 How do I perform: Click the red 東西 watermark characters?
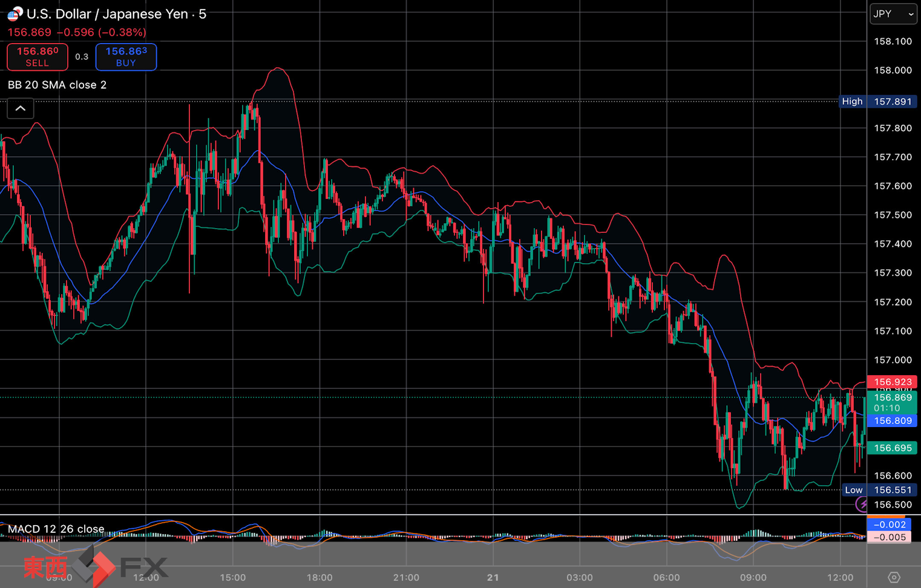(x=45, y=567)
